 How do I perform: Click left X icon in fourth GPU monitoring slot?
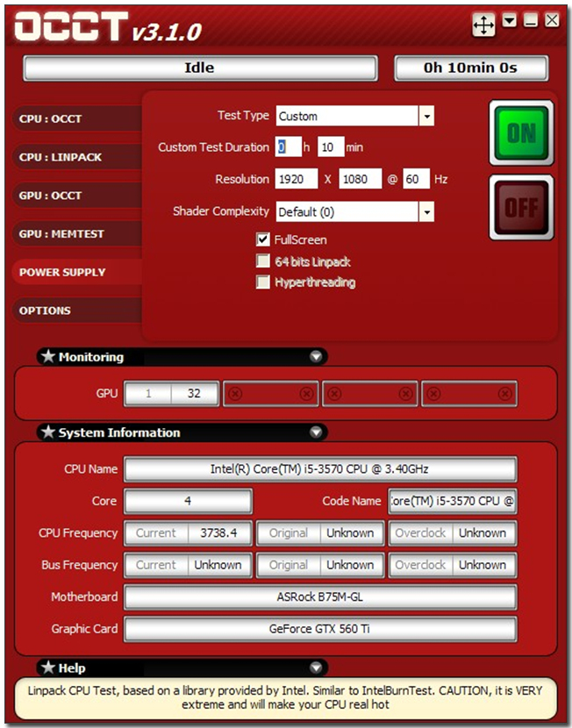tap(434, 394)
